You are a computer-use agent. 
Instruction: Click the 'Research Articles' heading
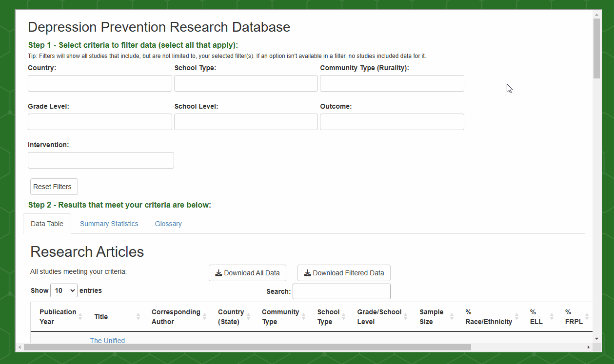coord(87,252)
